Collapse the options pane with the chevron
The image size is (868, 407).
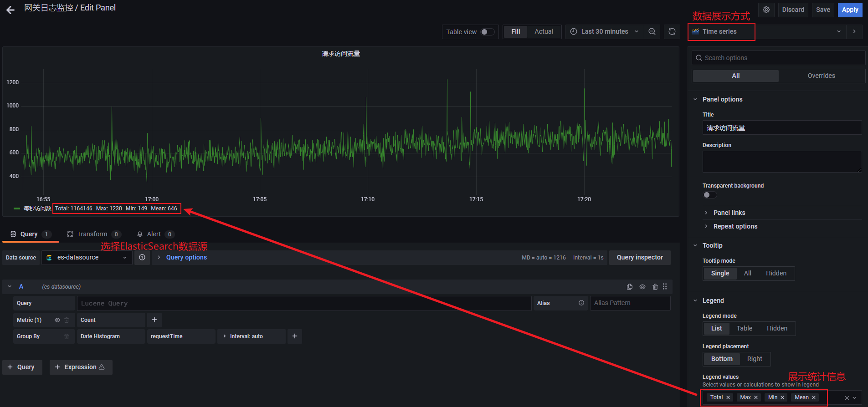pyautogui.click(x=854, y=31)
